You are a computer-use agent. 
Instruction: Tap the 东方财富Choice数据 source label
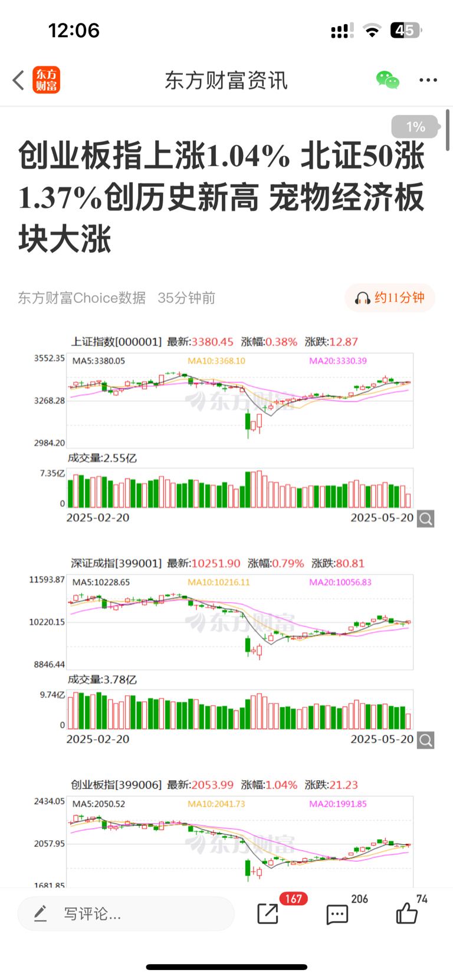[x=82, y=298]
